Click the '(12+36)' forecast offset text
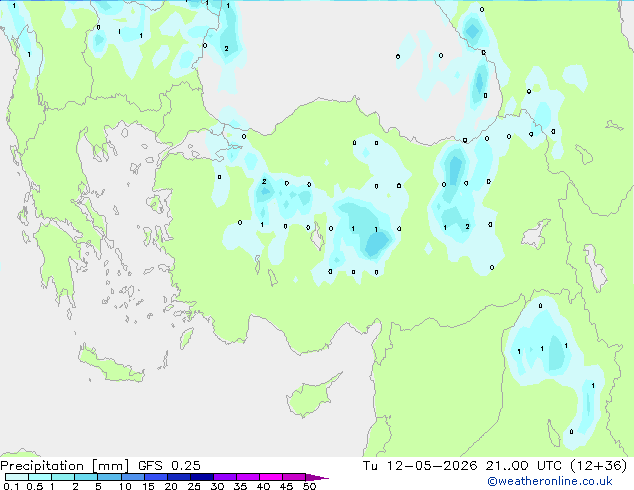The width and height of the screenshot is (634, 490). click(598, 466)
